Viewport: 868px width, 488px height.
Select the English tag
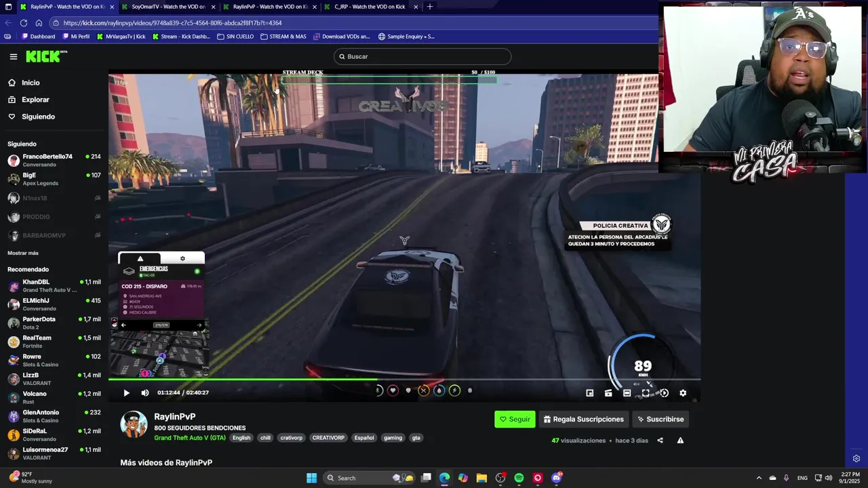click(241, 438)
